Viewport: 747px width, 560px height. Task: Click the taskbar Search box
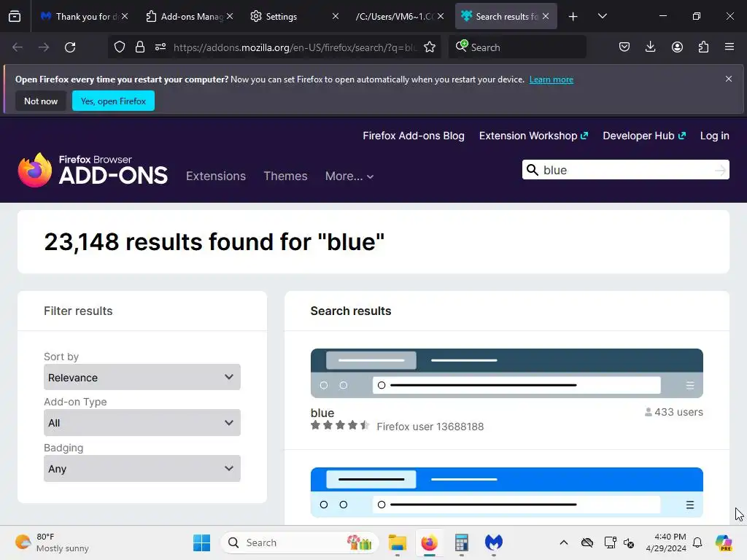coord(299,542)
